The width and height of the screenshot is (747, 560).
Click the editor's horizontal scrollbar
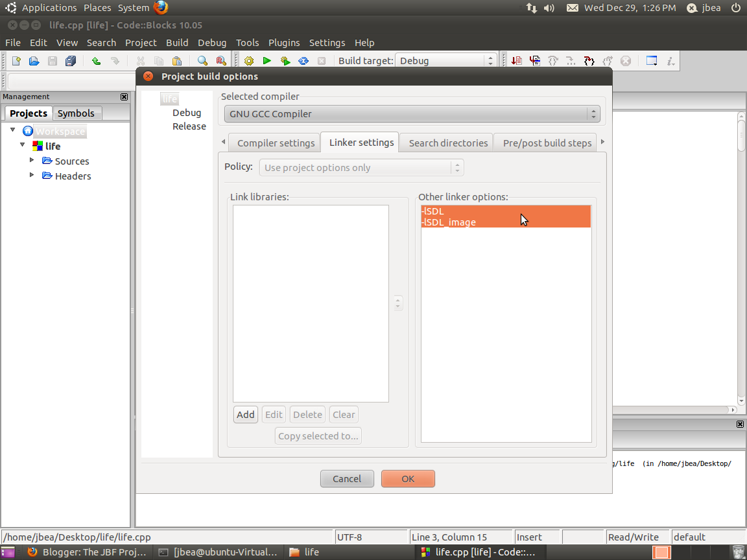pyautogui.click(x=674, y=410)
